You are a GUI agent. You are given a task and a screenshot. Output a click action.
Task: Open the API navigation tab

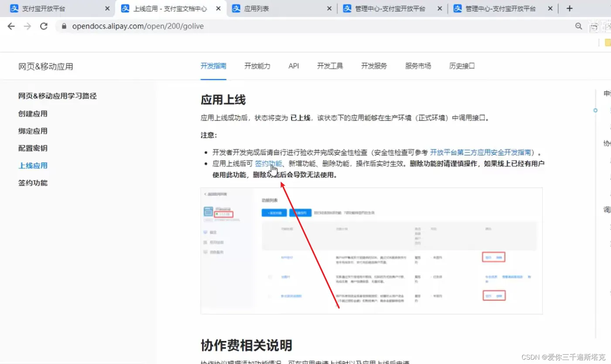pyautogui.click(x=294, y=66)
